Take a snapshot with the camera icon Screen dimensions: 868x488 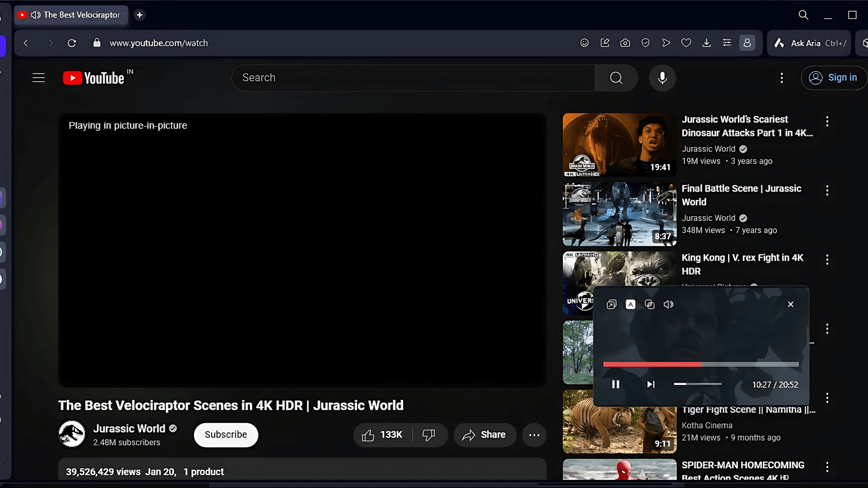pyautogui.click(x=625, y=43)
